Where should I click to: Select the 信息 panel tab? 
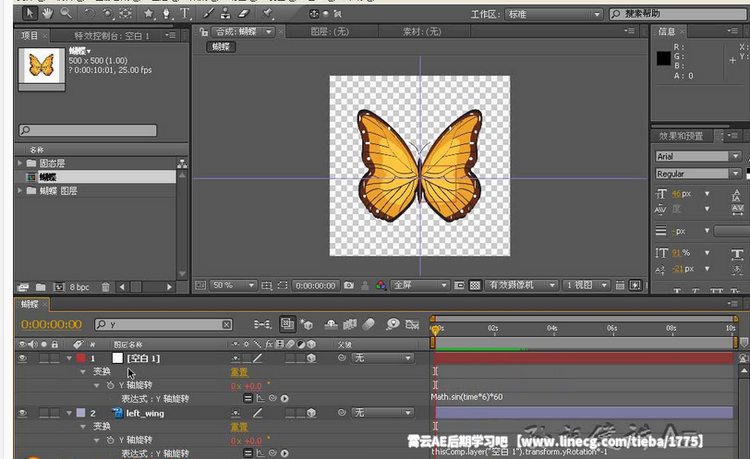click(x=666, y=32)
